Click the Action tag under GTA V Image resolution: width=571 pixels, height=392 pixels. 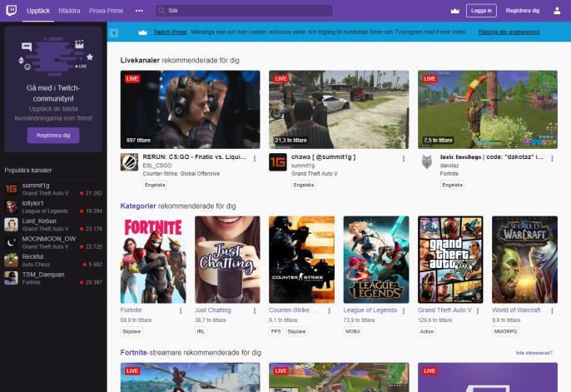427,331
